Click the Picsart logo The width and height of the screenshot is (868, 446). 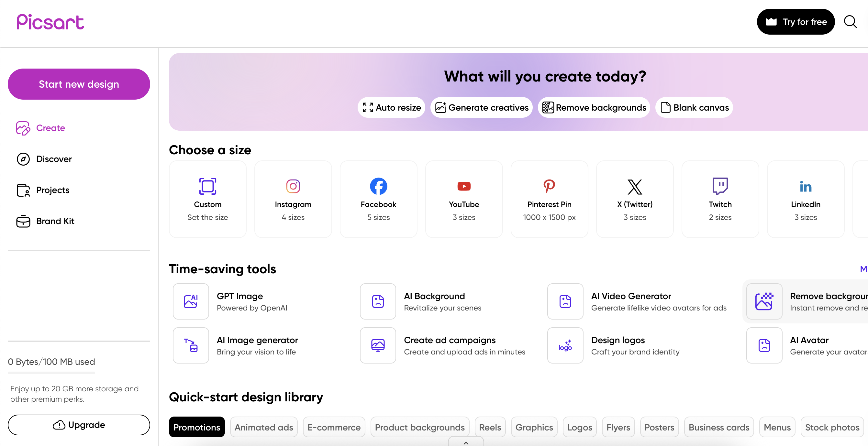pos(50,22)
